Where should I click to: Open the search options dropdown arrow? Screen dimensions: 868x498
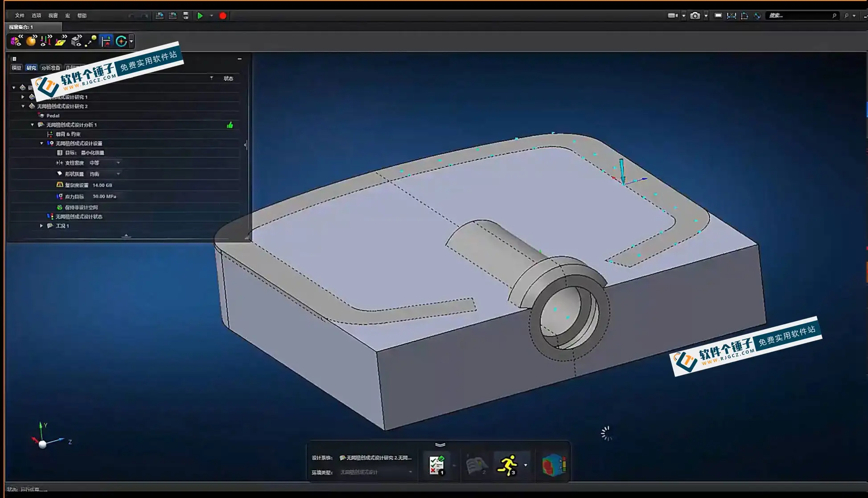pos(854,16)
